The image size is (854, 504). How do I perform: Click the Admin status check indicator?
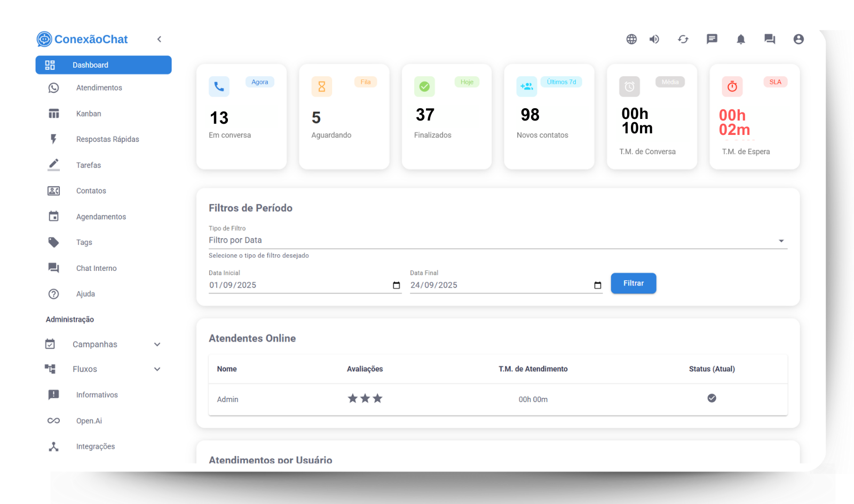point(711,398)
